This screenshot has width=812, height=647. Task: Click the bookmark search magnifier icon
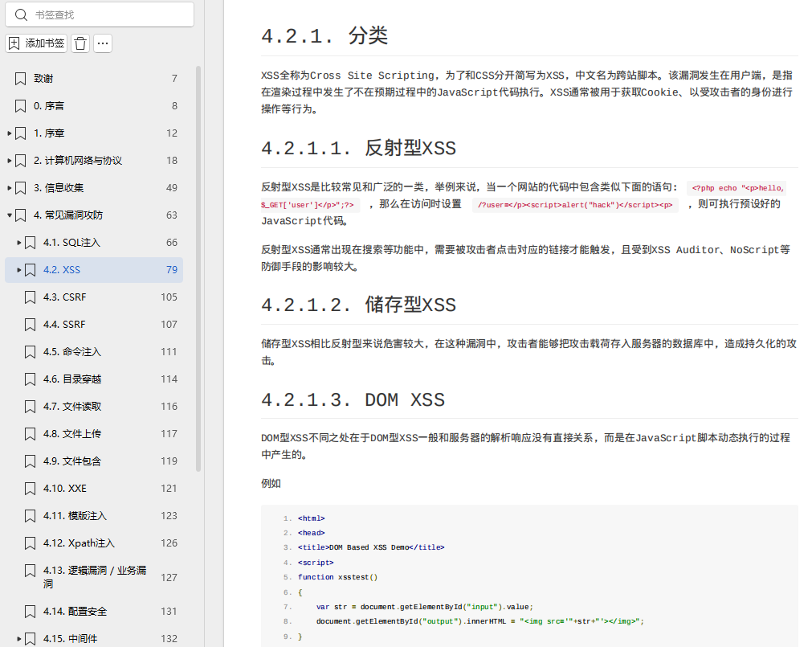point(21,15)
